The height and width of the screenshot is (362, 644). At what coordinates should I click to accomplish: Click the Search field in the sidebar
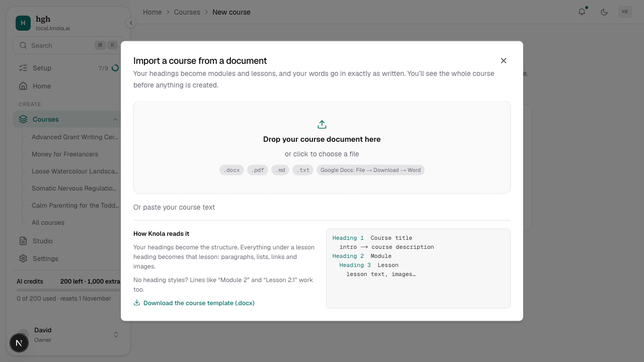pos(68,45)
